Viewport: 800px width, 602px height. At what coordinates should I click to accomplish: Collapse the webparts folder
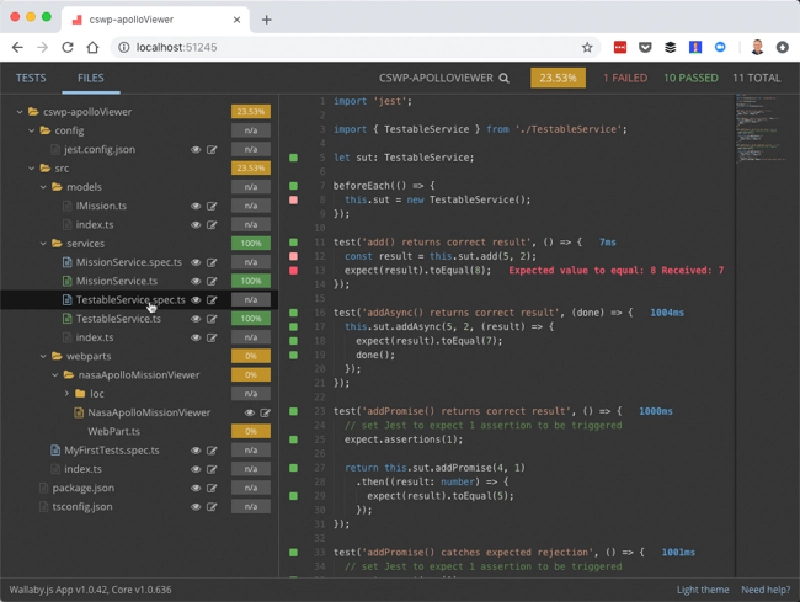(x=44, y=355)
